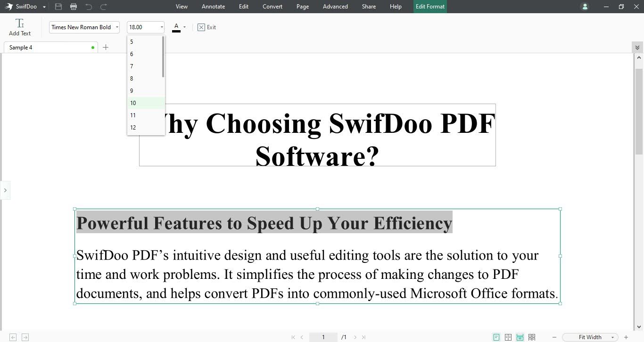Image resolution: width=644 pixels, height=342 pixels.
Task: Open the Advanced menu
Action: [335, 7]
